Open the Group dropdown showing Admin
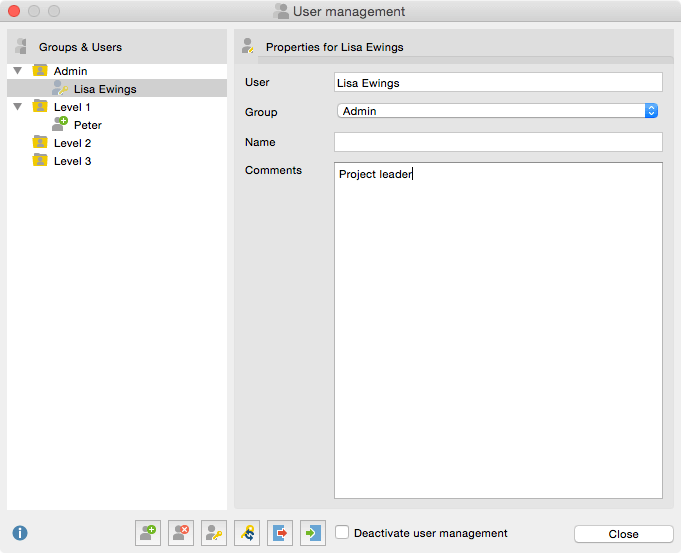681x553 pixels. [x=498, y=111]
